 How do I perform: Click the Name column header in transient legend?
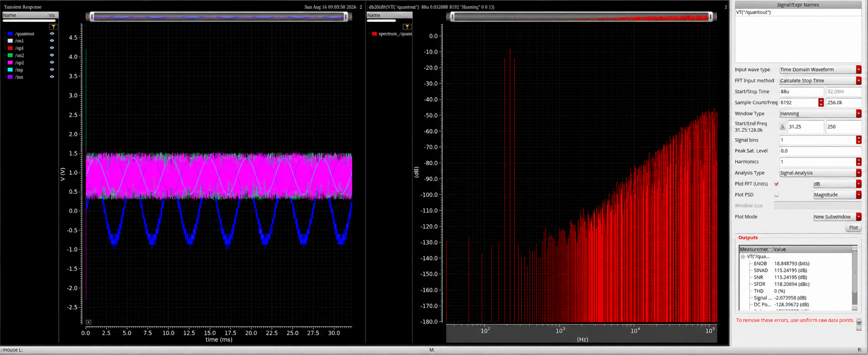pyautogui.click(x=24, y=15)
